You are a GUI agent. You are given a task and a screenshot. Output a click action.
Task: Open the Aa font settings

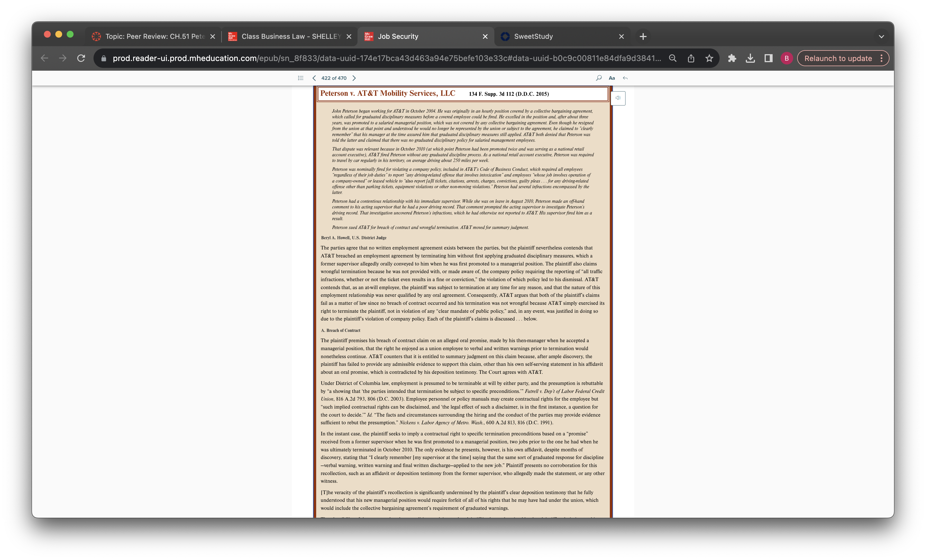[x=612, y=78]
